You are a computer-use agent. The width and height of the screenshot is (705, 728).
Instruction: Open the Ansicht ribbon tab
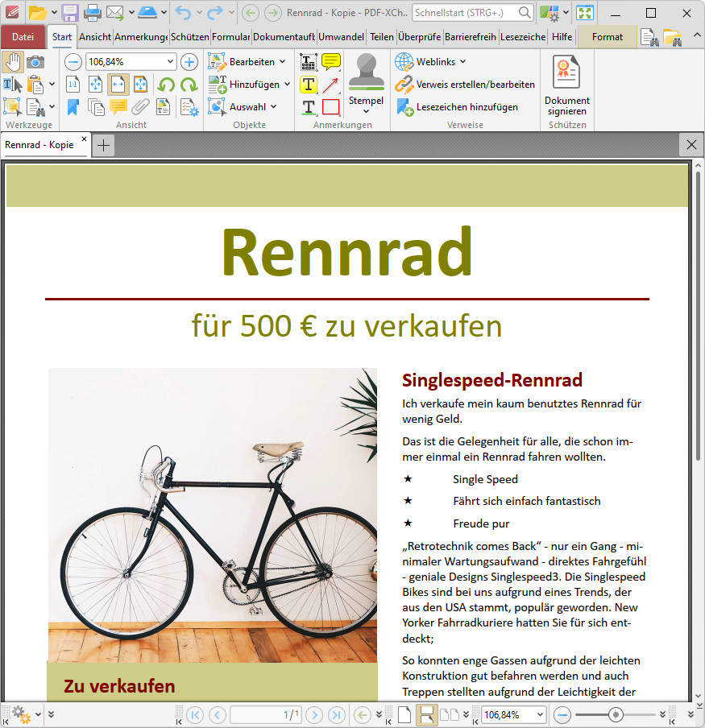coord(95,37)
